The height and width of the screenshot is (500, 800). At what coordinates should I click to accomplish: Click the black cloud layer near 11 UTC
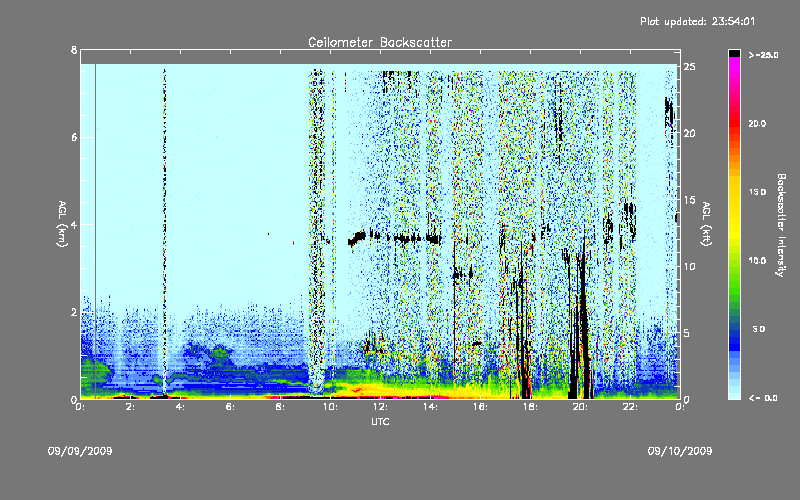pos(357,238)
